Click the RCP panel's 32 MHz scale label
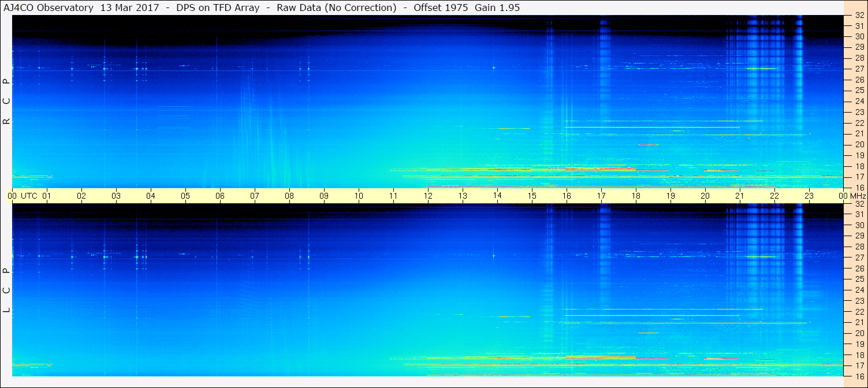Viewport: 868px width, 388px height. [x=859, y=15]
